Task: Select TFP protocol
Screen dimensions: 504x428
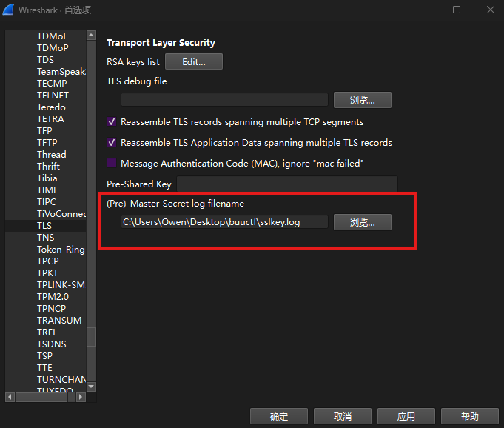Action: (46, 131)
